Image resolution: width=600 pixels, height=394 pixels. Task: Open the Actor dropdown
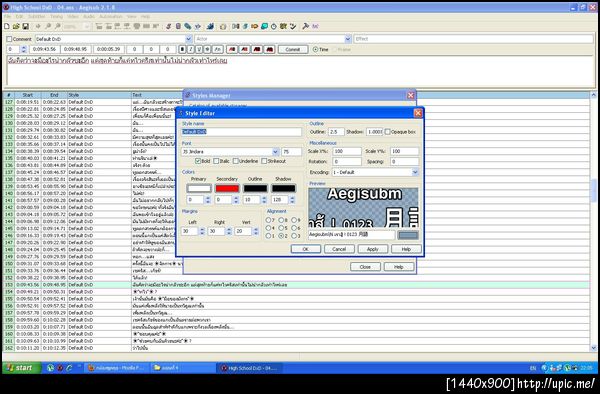tap(348, 39)
